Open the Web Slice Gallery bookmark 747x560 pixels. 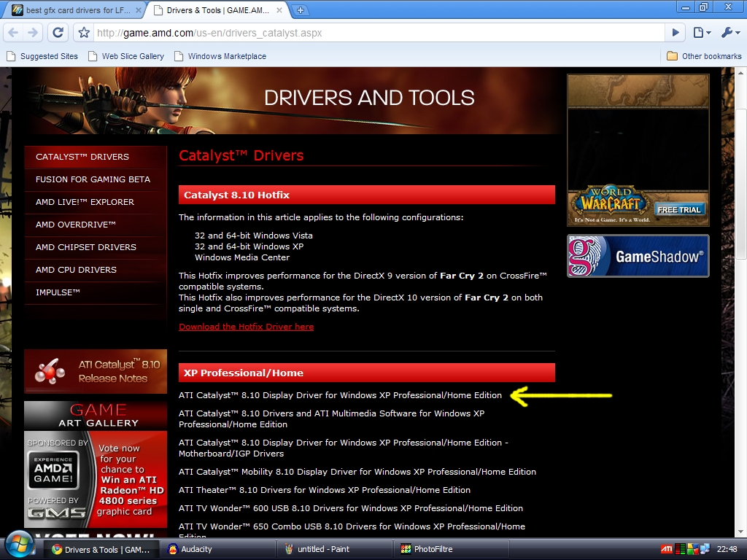[x=126, y=56]
